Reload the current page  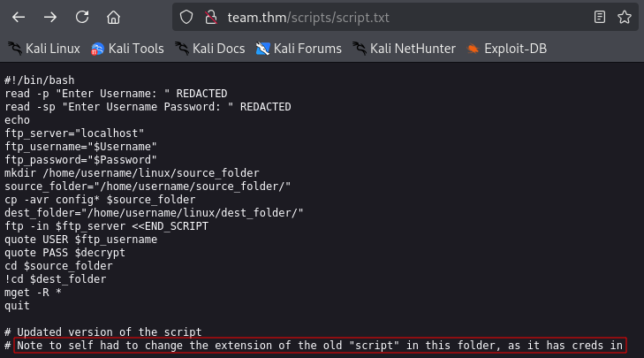[82, 18]
